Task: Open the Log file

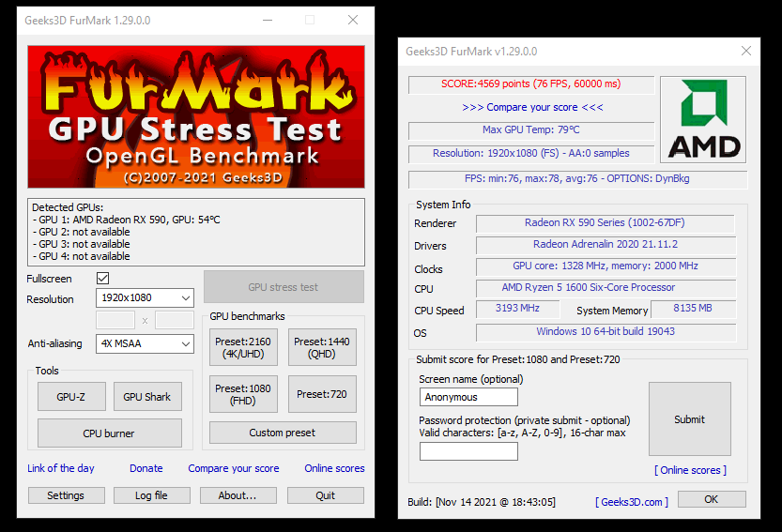Action: [152, 495]
